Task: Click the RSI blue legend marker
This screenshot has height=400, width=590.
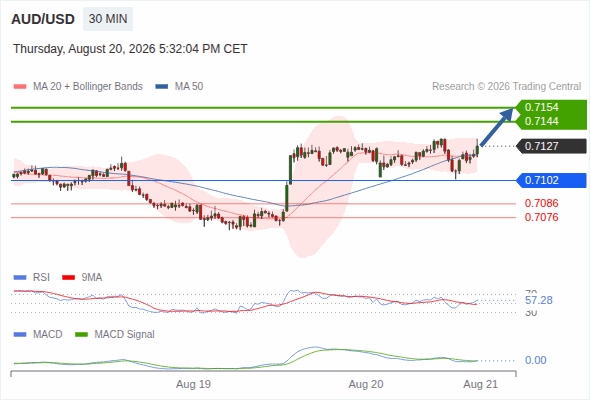Action: pyautogui.click(x=20, y=278)
